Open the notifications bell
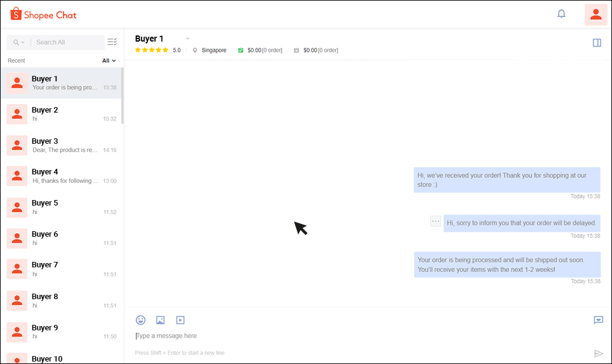Viewport: 612px width, 364px height. [x=561, y=13]
